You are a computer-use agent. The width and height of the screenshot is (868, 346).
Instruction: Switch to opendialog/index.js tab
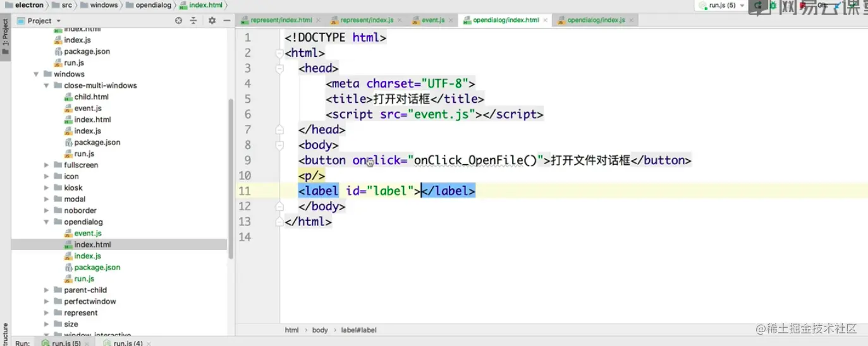pos(596,20)
